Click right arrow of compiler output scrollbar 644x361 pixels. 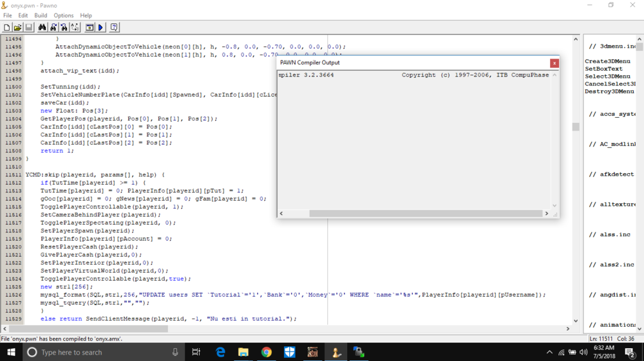(547, 214)
